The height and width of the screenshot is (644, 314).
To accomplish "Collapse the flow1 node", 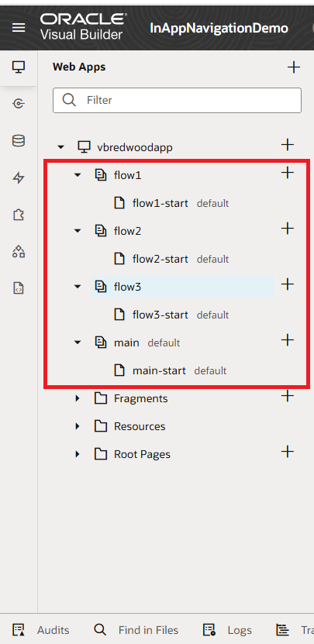I will tap(78, 175).
